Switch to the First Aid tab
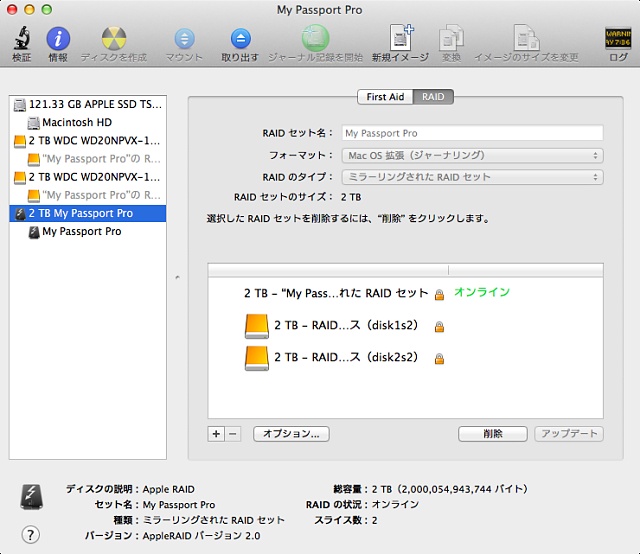Image resolution: width=640 pixels, height=554 pixels. click(x=385, y=97)
